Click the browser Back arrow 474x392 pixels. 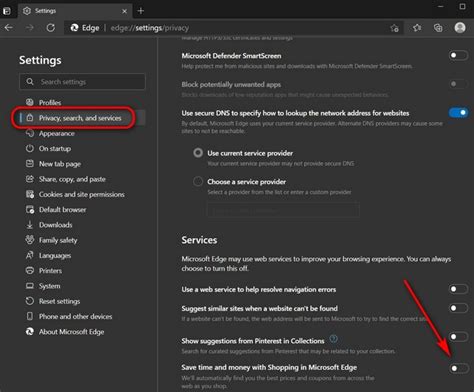pyautogui.click(x=9, y=28)
